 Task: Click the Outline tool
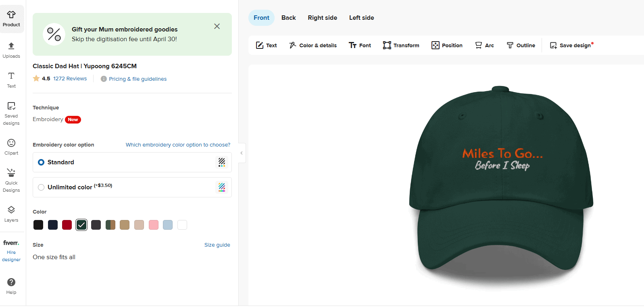pyautogui.click(x=521, y=45)
